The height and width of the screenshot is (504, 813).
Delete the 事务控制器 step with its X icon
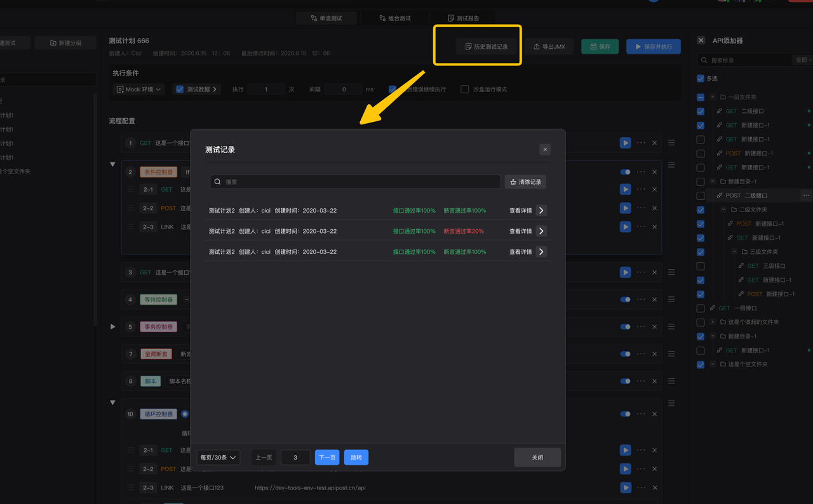pyautogui.click(x=655, y=327)
